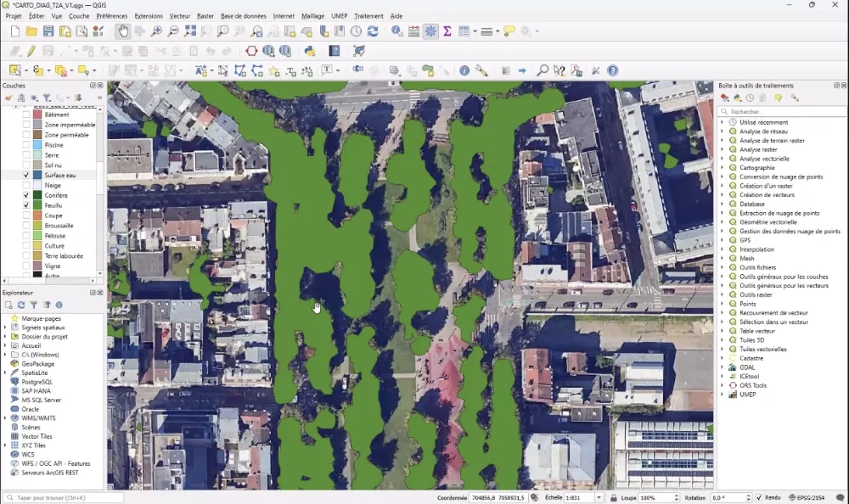849x504 pixels.
Task: Select Outils raster in toolbox
Action: [x=756, y=295]
